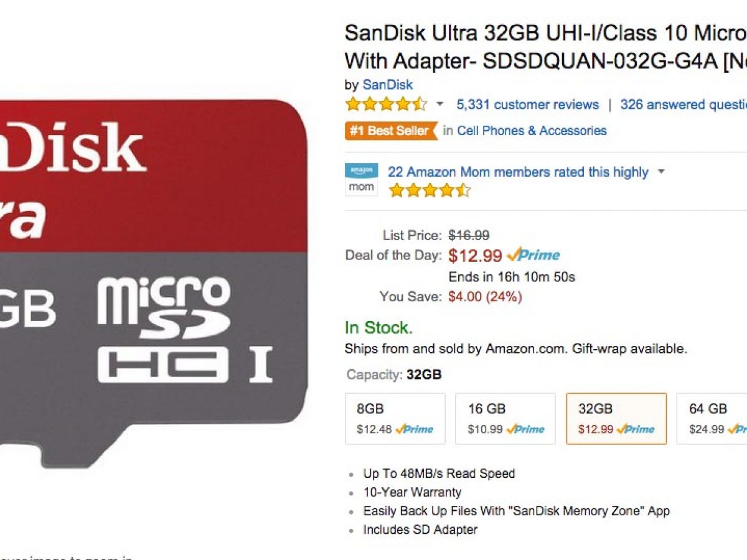
Task: Choose the 16 GB capacity option
Action: point(505,418)
